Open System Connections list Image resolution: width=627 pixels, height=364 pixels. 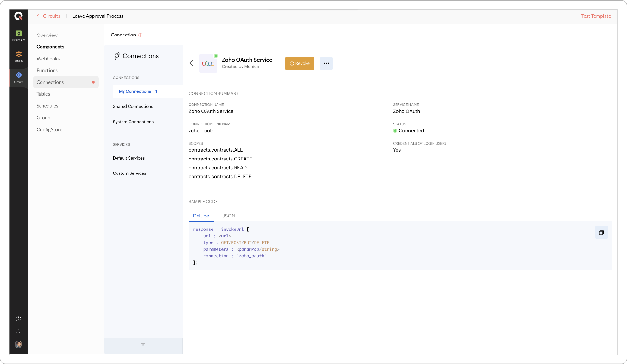133,122
